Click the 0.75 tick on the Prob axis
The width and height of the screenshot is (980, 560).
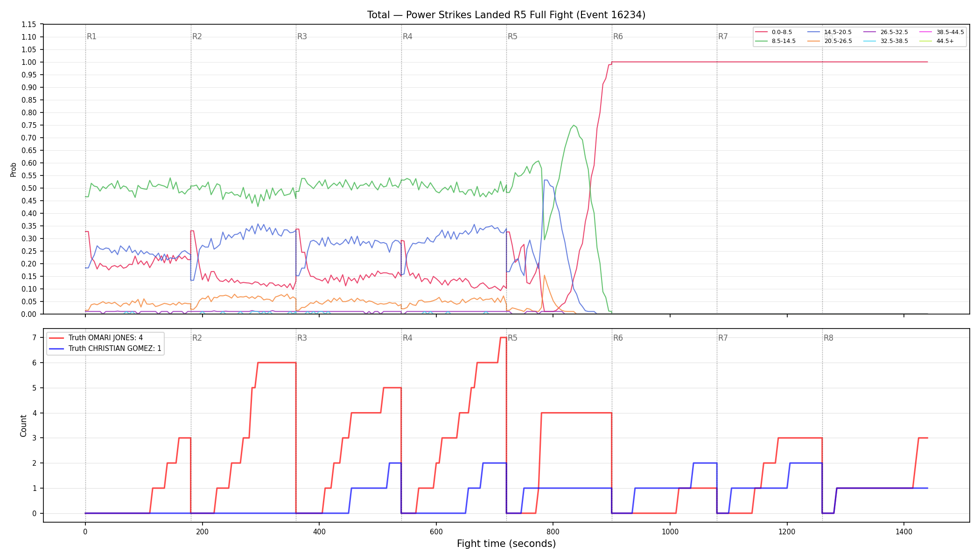point(29,125)
